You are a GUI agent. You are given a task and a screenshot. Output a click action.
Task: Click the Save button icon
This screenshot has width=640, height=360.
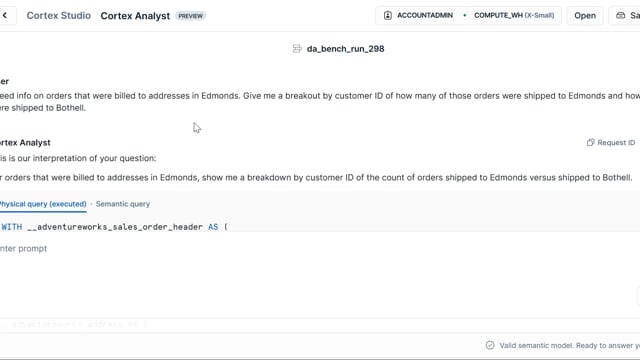tap(620, 16)
